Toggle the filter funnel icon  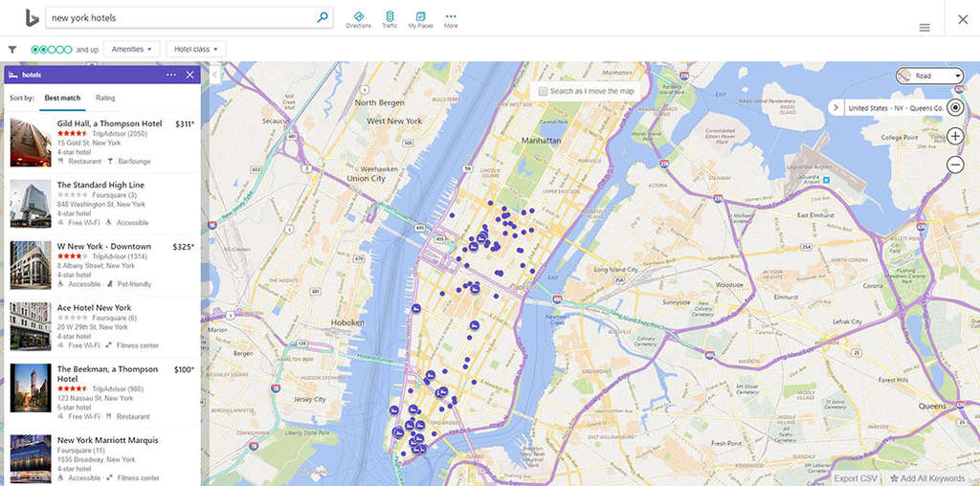coord(12,49)
